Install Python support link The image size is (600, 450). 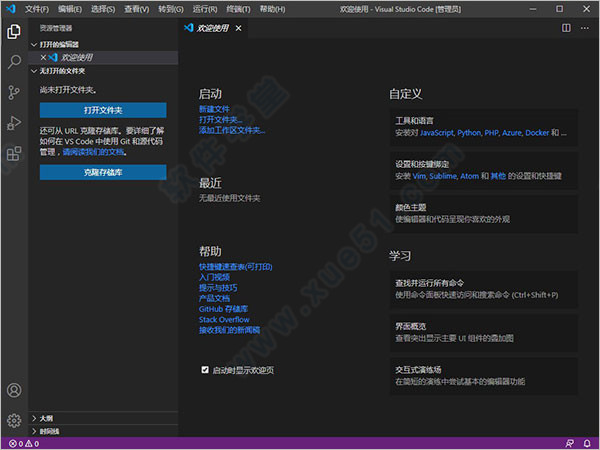[469, 133]
